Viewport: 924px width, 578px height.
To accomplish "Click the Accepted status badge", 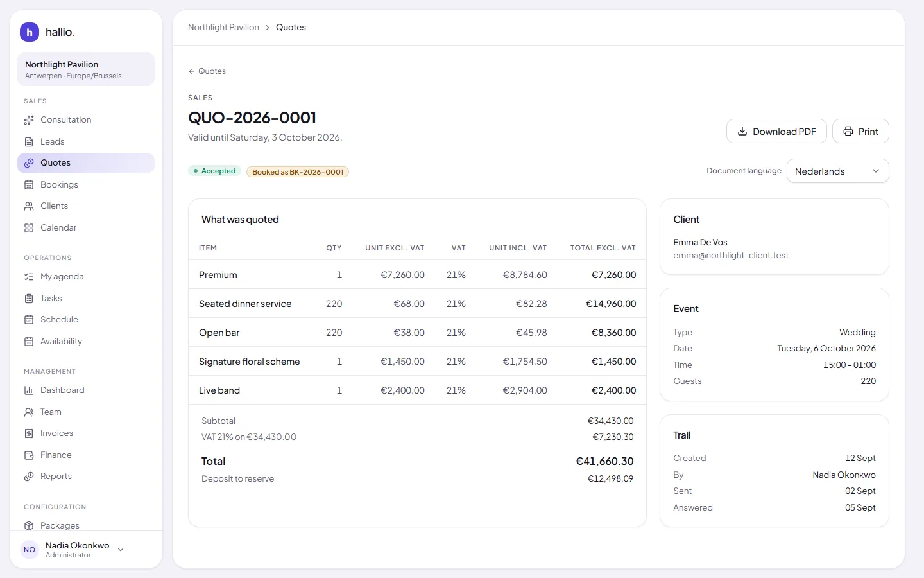I will 214,171.
